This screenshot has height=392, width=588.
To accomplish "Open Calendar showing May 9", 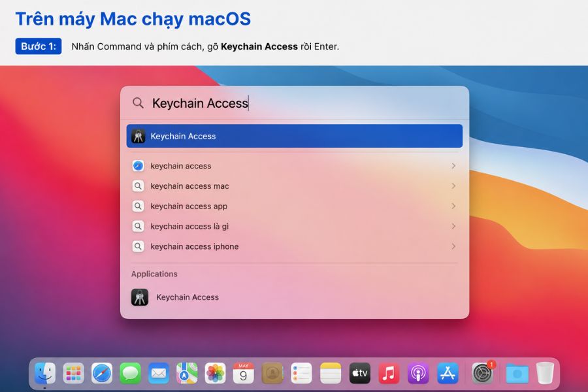I will [244, 373].
